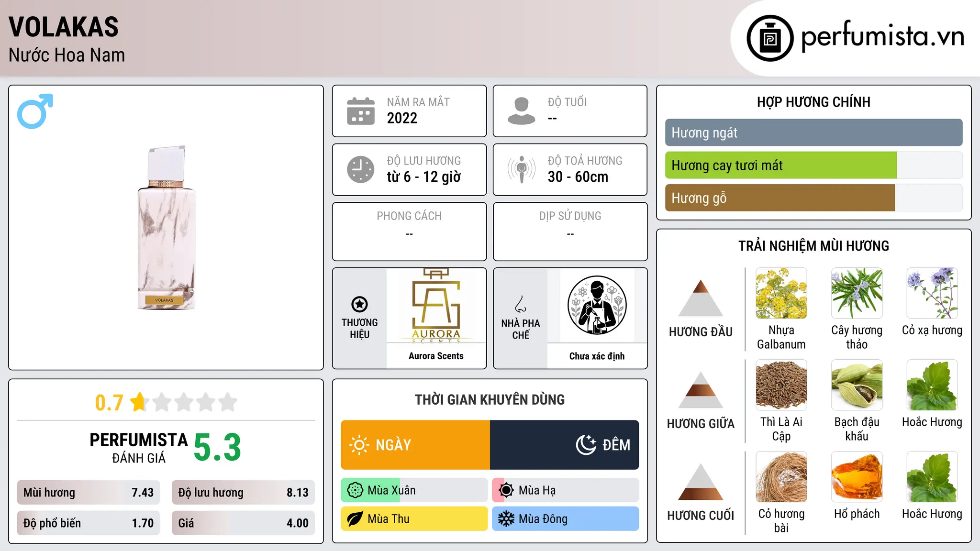
Task: Click the perfumista.vn site name
Action: pyautogui.click(x=882, y=36)
